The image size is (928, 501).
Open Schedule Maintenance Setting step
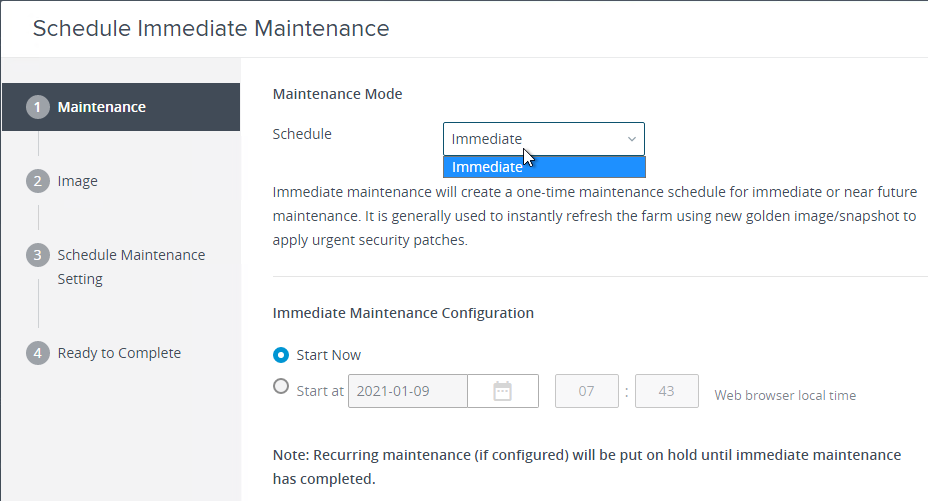pos(131,267)
